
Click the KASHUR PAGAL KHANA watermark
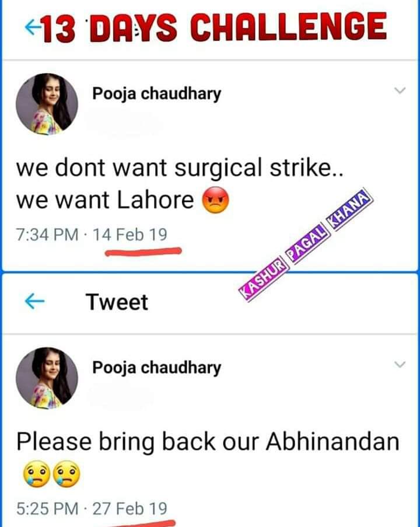coord(306,245)
